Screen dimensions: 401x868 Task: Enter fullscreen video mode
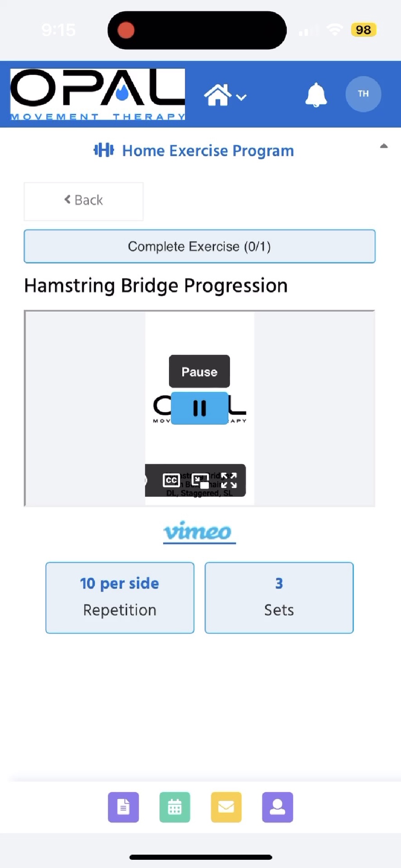pyautogui.click(x=229, y=480)
